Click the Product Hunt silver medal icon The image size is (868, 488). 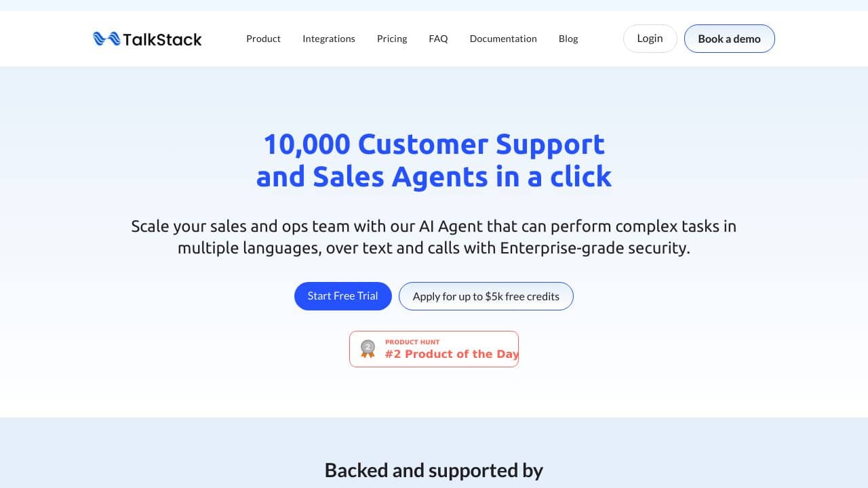point(368,349)
